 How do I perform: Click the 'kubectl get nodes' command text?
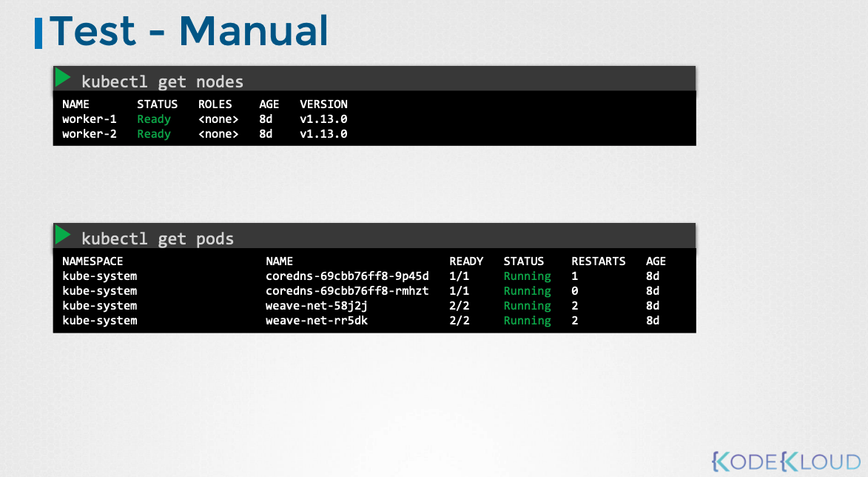tap(162, 82)
